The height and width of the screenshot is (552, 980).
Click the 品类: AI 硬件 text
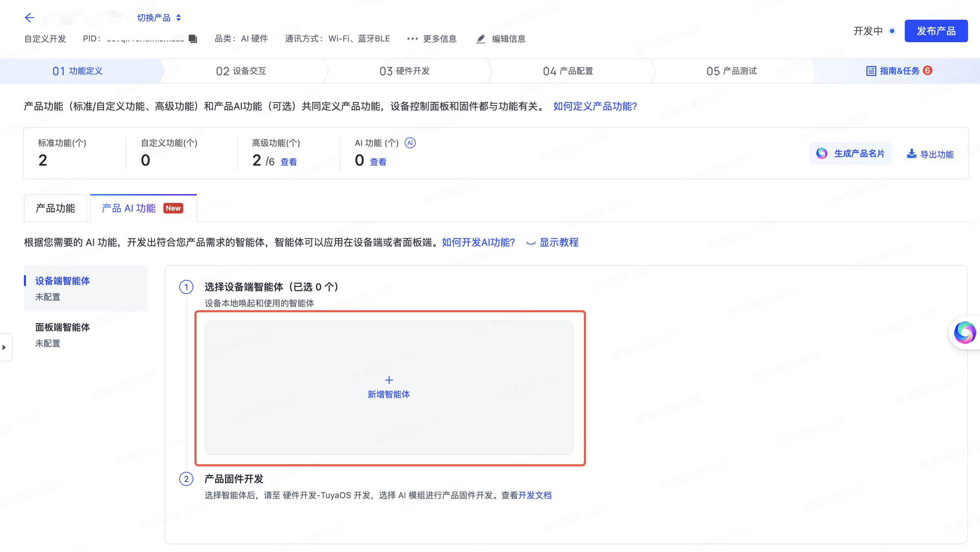pyautogui.click(x=241, y=38)
